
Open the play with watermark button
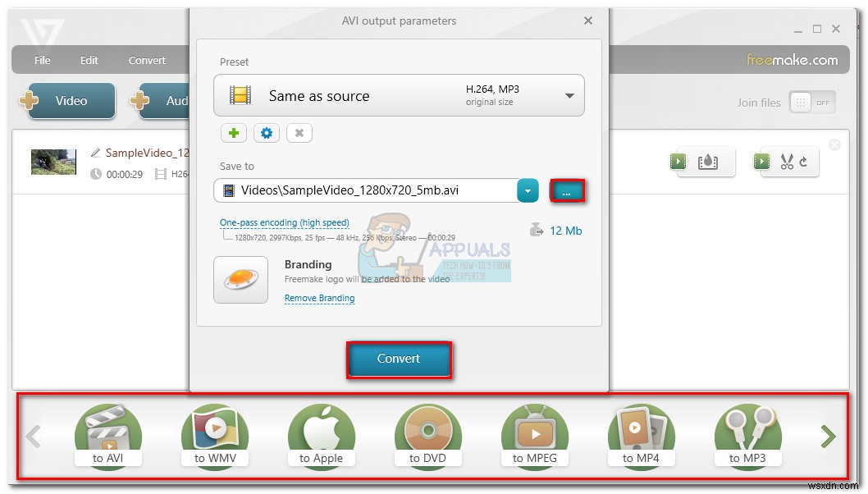[702, 162]
